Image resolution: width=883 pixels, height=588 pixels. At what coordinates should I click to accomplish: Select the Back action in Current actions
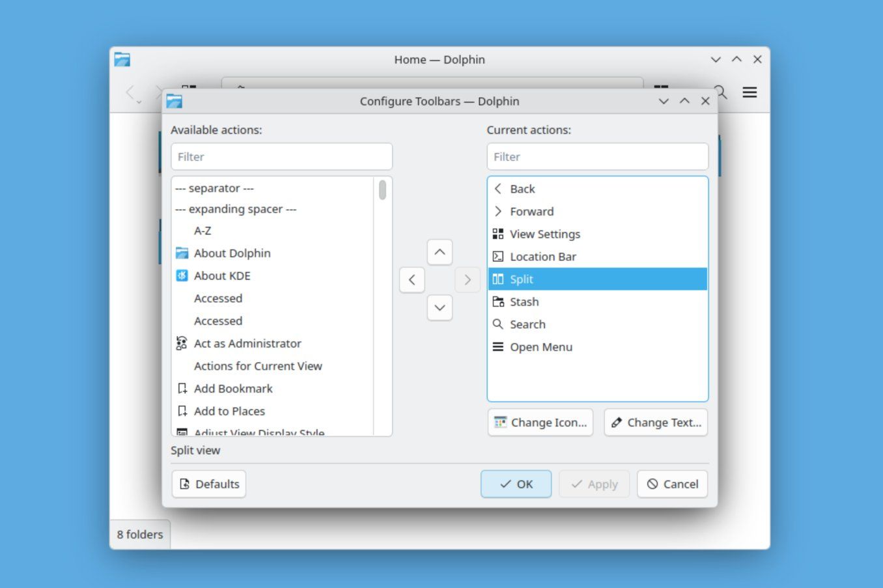(x=597, y=189)
